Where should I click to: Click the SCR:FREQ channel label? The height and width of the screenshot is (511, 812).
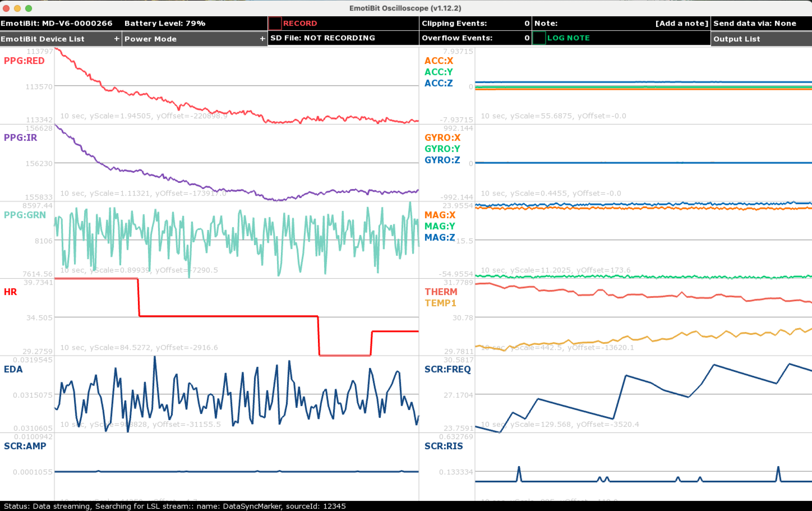(447, 369)
